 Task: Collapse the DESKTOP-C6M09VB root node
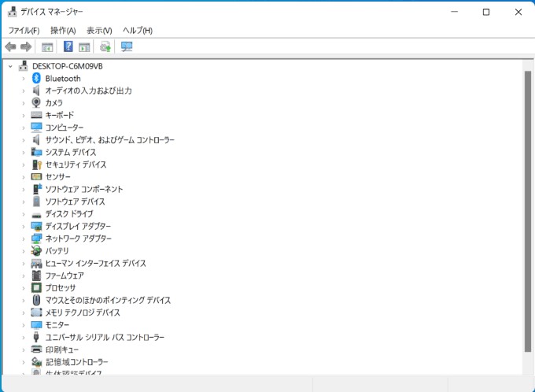click(10, 67)
